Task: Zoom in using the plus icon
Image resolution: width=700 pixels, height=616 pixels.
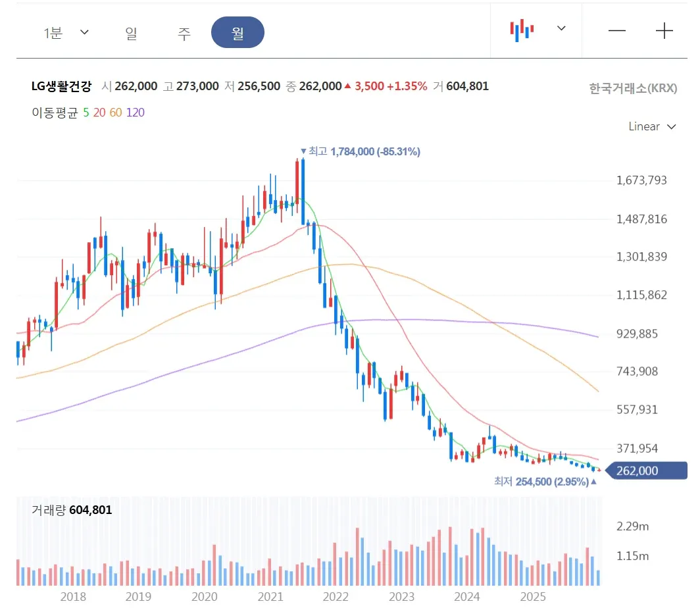Action: tap(664, 30)
